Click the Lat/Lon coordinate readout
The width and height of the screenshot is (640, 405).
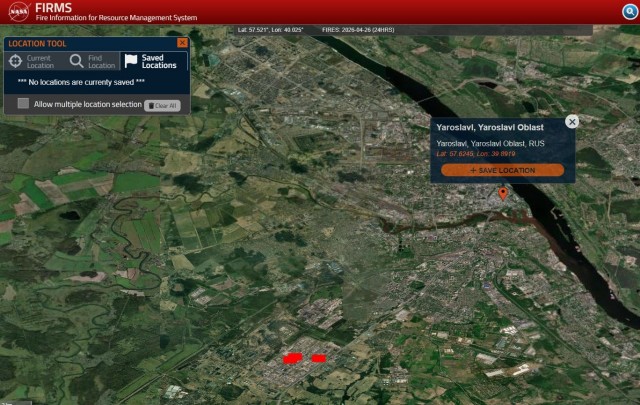click(x=270, y=30)
